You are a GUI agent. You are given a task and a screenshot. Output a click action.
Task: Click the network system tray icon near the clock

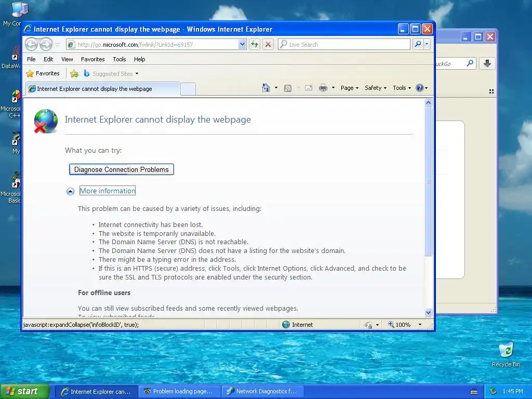493,392
